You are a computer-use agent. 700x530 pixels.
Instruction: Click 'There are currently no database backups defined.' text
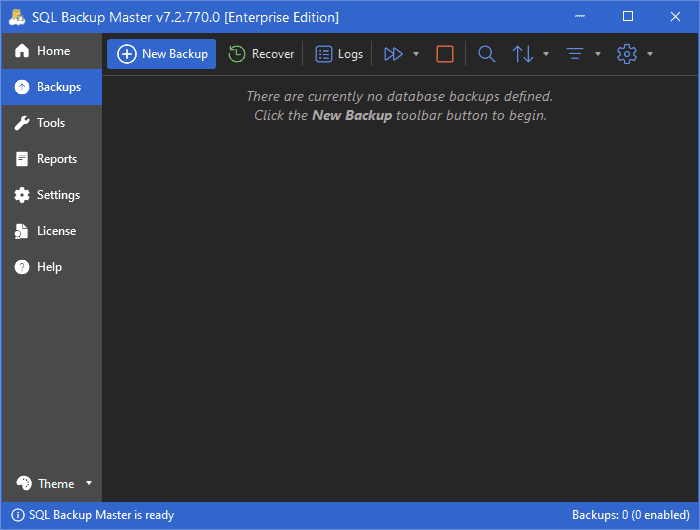pos(400,96)
